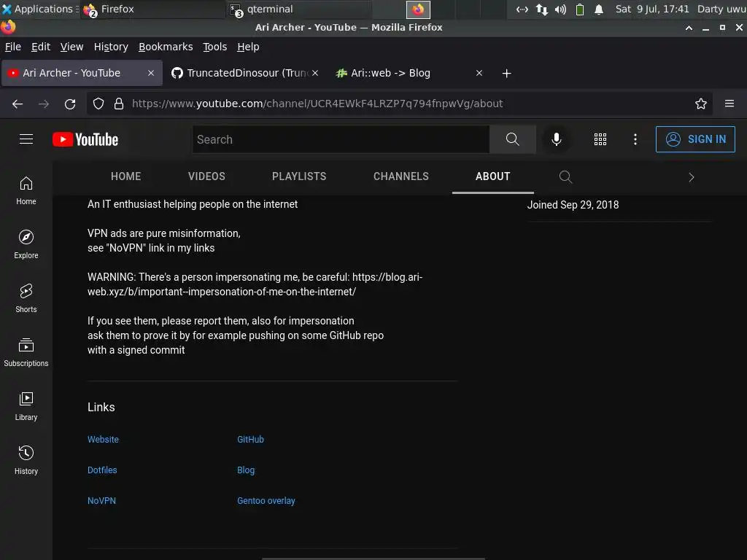747x560 pixels.
Task: Click the SIGN IN button
Action: tap(695, 139)
